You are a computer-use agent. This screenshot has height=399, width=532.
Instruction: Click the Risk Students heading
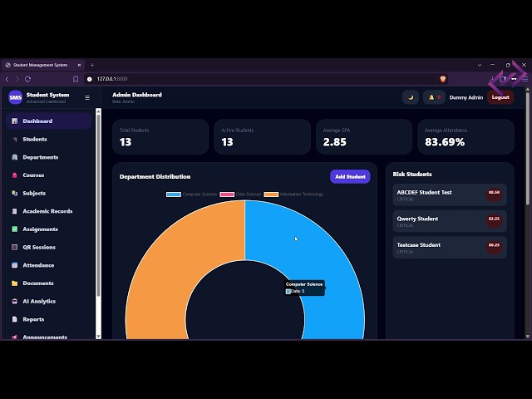click(412, 174)
